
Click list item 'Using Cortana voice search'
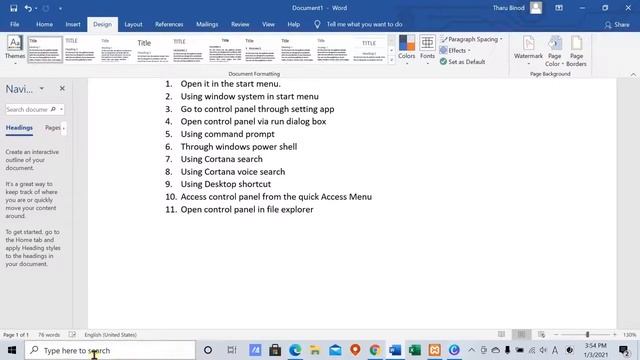point(233,172)
